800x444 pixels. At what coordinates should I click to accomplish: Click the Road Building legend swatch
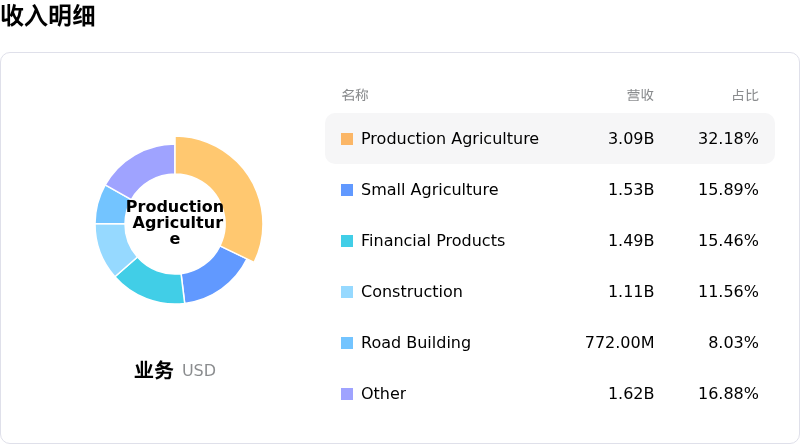(347, 343)
